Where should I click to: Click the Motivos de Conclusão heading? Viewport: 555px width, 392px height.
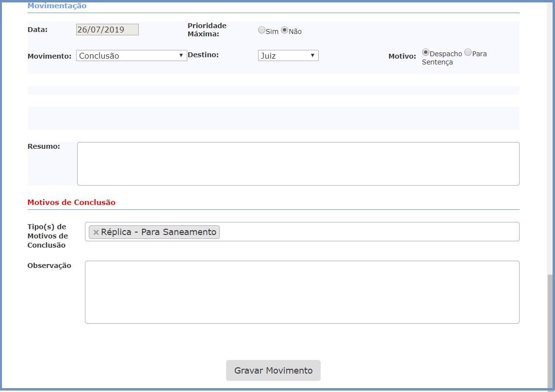[71, 203]
